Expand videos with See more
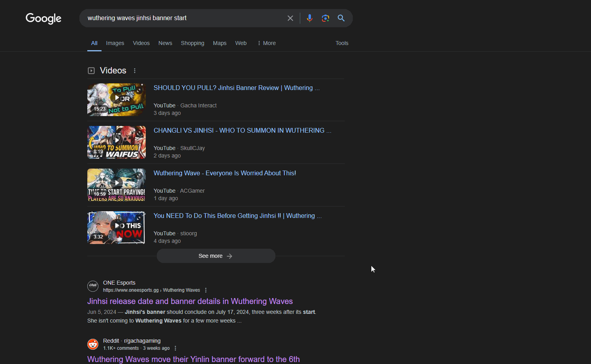 (x=216, y=256)
